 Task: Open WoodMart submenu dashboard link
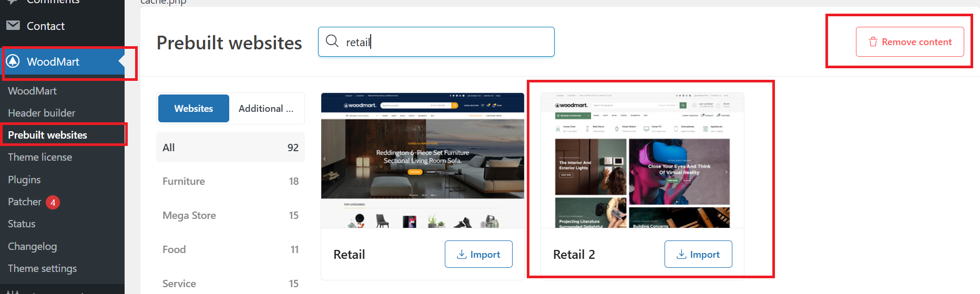tap(32, 91)
